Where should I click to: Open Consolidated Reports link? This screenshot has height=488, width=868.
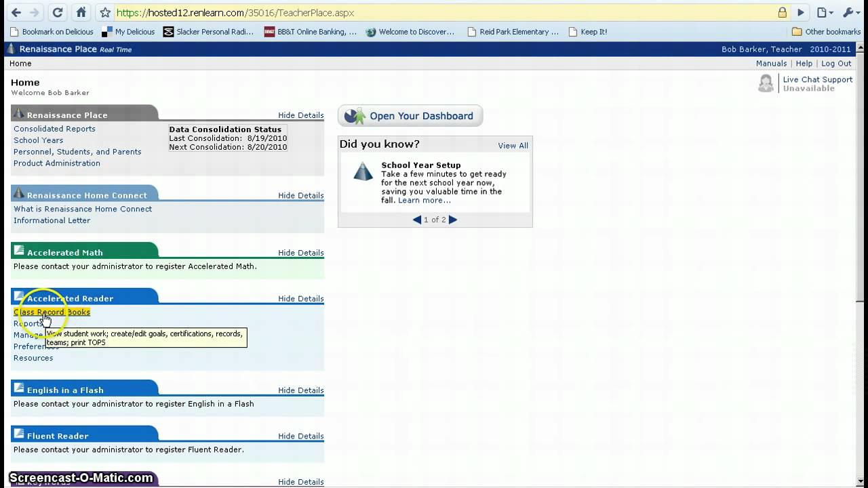[x=54, y=129]
